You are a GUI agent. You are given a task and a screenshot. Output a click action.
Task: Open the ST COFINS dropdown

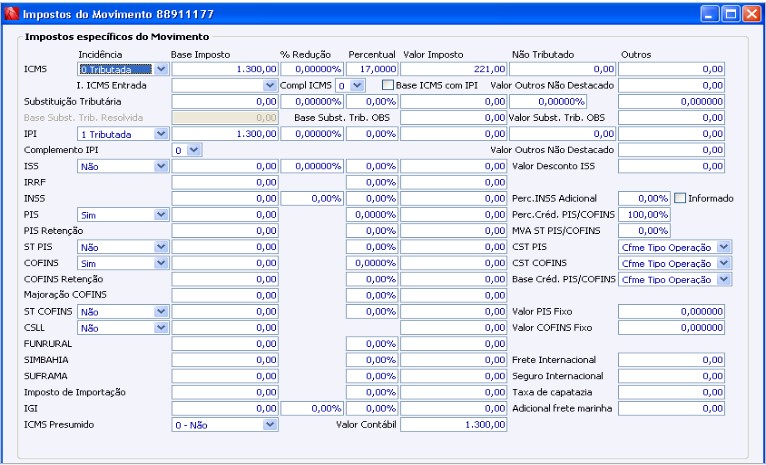point(161,312)
